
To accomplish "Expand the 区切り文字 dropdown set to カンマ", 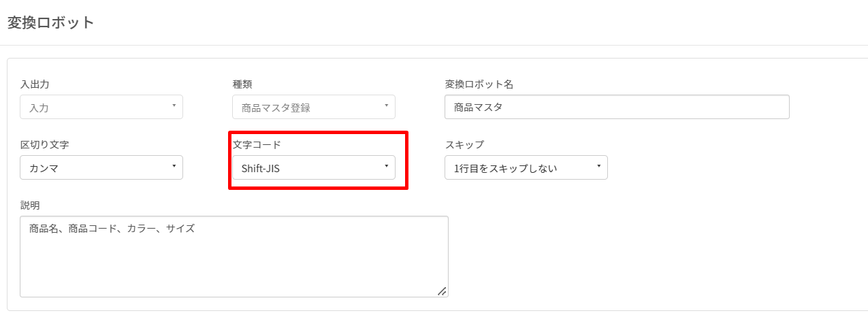I will [x=101, y=167].
